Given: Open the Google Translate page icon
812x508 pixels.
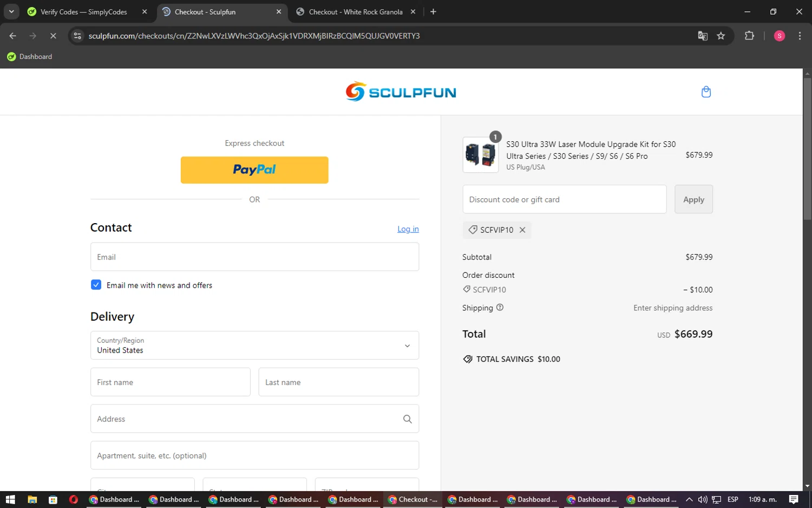Looking at the screenshot, I should coord(703,36).
